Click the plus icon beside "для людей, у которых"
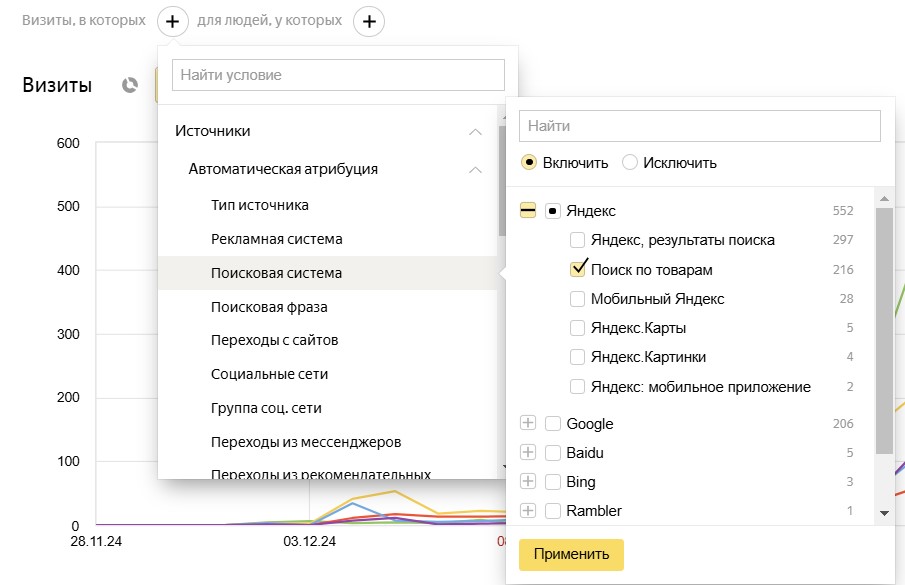Image resolution: width=905 pixels, height=585 pixels. click(x=369, y=20)
